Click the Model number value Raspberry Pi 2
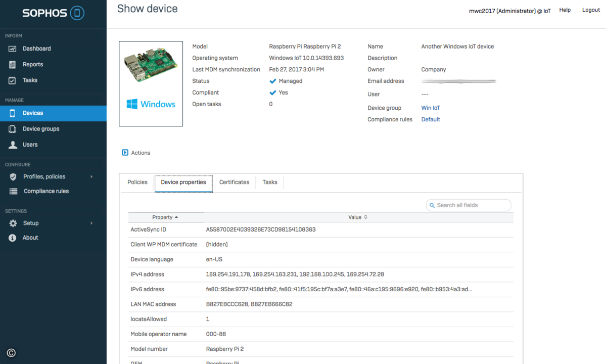 (225, 349)
